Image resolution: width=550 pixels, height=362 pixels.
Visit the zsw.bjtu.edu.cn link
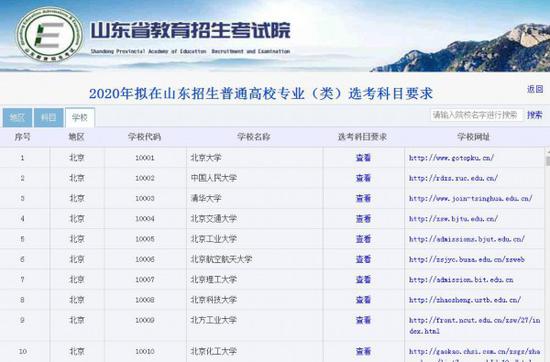pos(453,219)
